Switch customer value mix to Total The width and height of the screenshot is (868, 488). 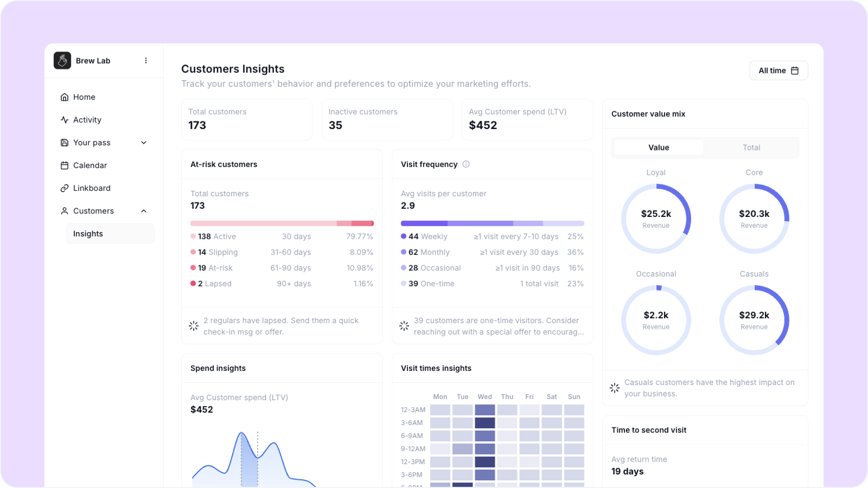[751, 147]
